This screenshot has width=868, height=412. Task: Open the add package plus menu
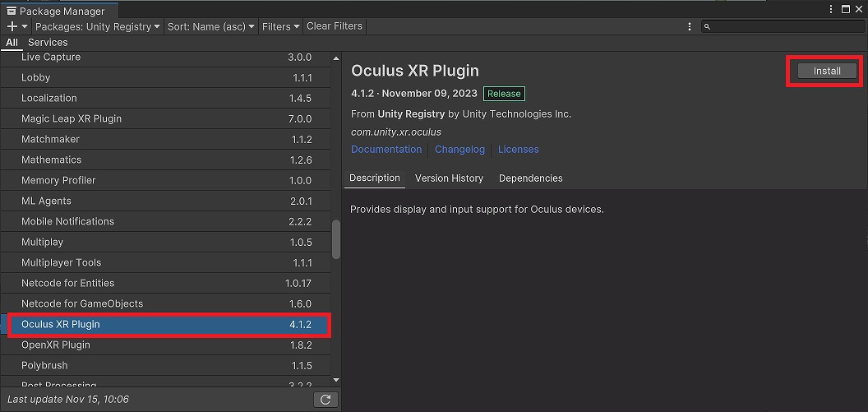(x=12, y=26)
